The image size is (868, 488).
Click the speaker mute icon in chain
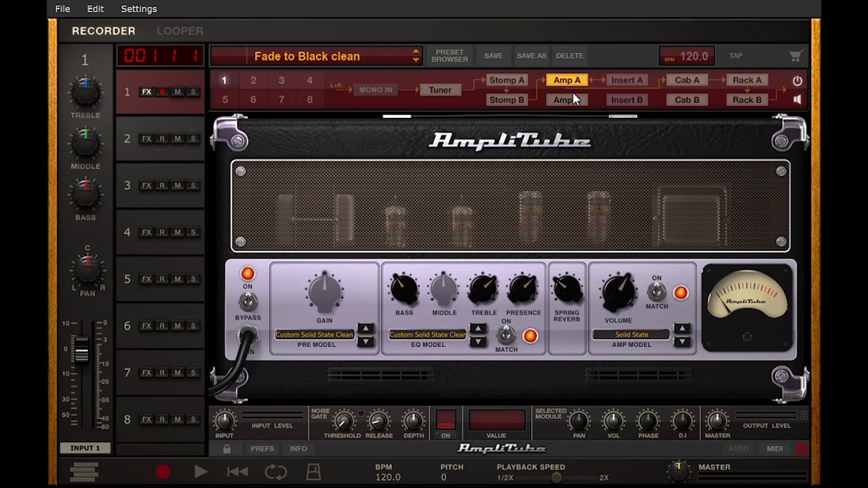797,100
